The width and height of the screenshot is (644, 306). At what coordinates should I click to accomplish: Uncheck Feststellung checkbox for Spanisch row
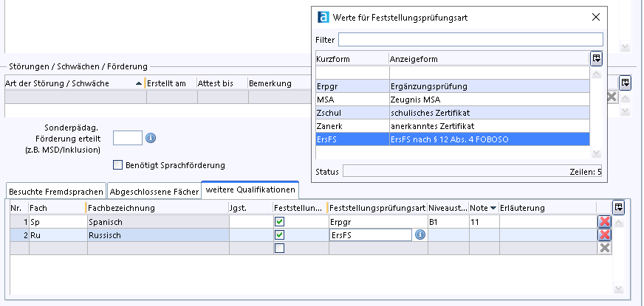tap(279, 221)
